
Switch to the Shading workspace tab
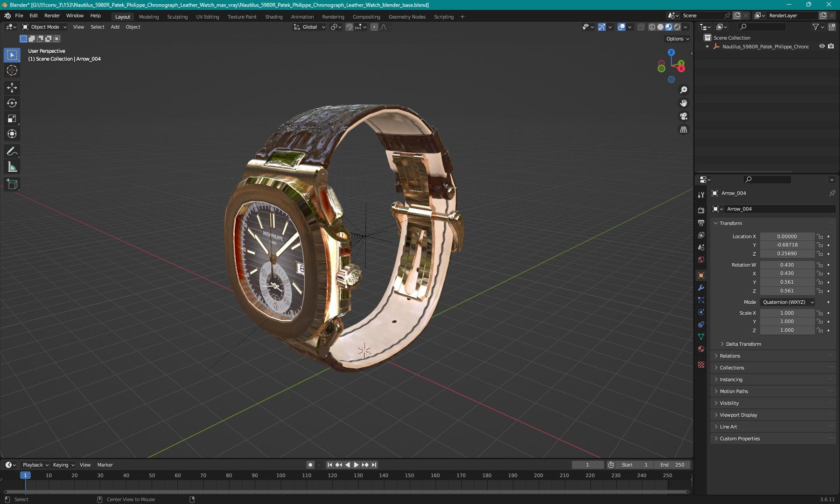click(274, 17)
